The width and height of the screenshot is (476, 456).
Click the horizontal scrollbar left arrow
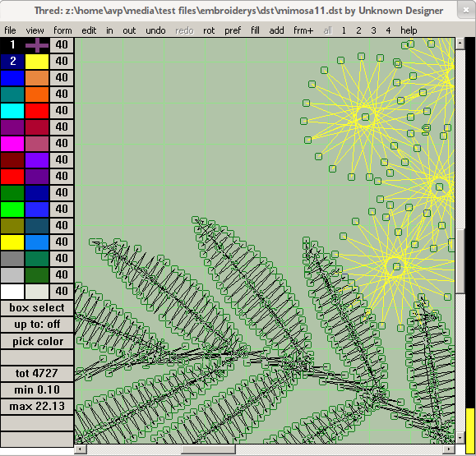pyautogui.click(x=81, y=449)
